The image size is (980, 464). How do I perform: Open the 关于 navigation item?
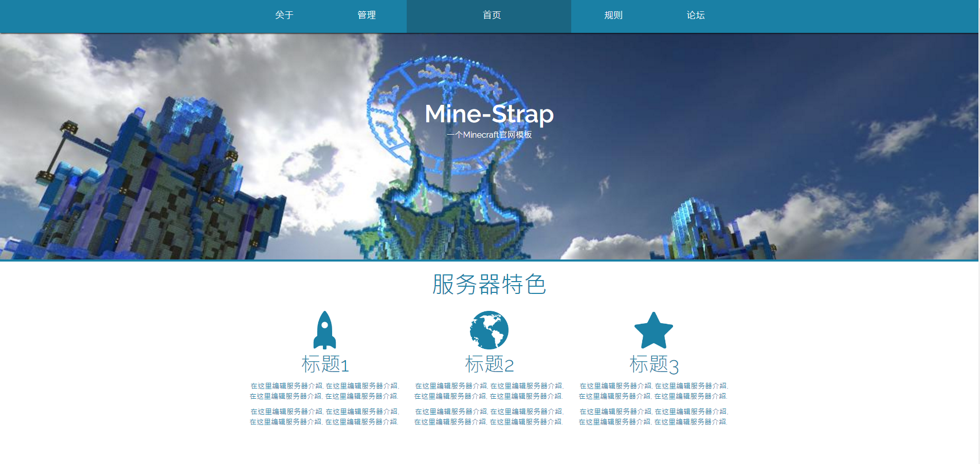[x=284, y=15]
